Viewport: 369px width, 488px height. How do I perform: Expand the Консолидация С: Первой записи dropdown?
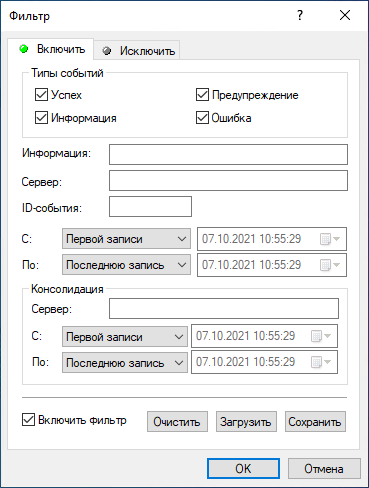(x=125, y=336)
